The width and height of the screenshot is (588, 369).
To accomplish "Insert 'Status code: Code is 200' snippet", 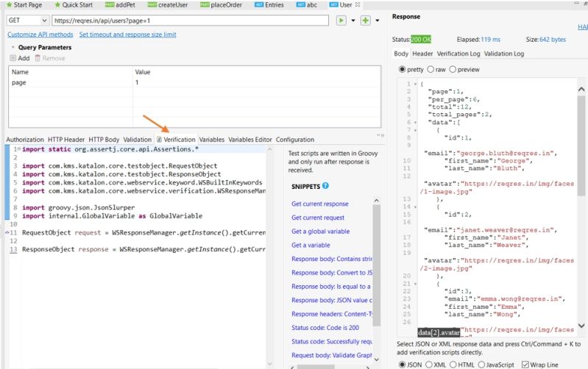I will 325,328.
